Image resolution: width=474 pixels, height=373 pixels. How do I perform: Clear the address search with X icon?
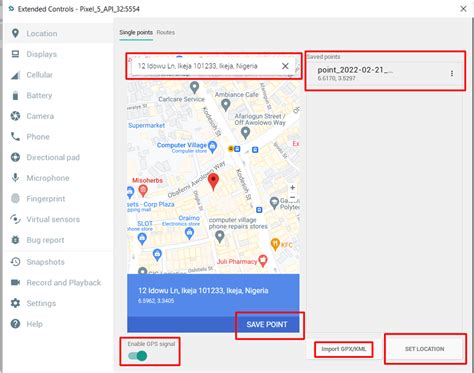[285, 66]
